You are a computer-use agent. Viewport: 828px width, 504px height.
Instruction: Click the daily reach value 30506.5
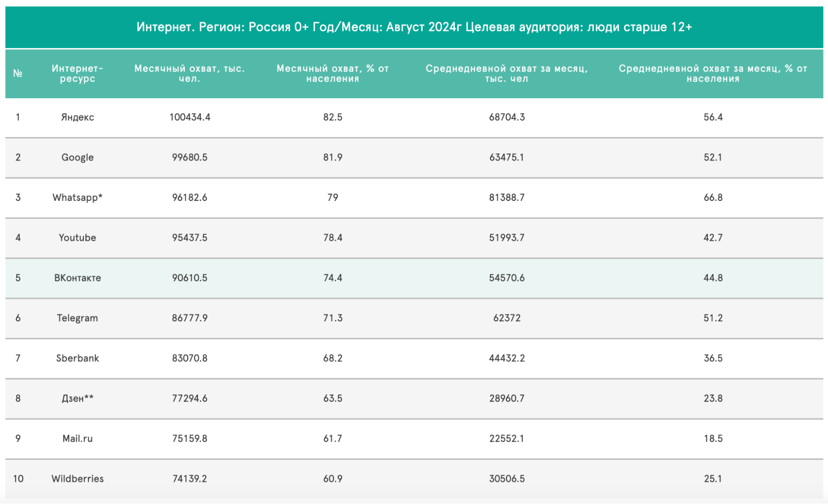(507, 479)
